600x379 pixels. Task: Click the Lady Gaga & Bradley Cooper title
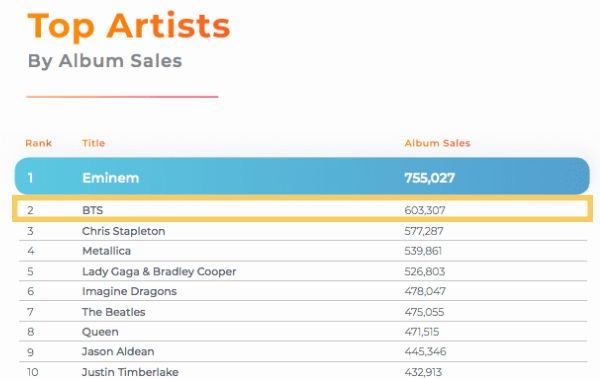tap(159, 272)
